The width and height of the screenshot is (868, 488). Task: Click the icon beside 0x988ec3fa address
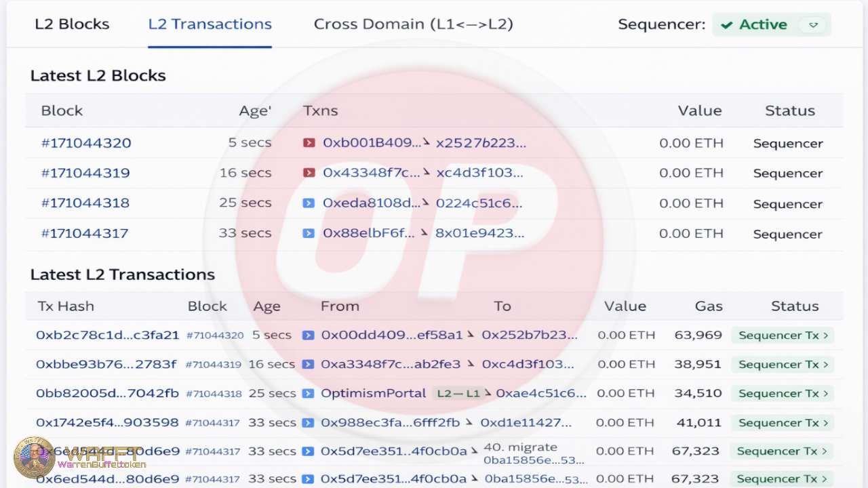(309, 422)
